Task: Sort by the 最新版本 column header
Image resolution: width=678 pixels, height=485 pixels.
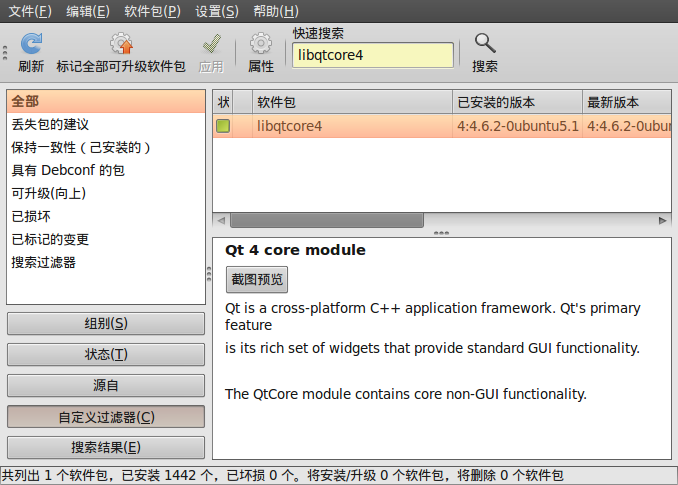Action: point(627,102)
